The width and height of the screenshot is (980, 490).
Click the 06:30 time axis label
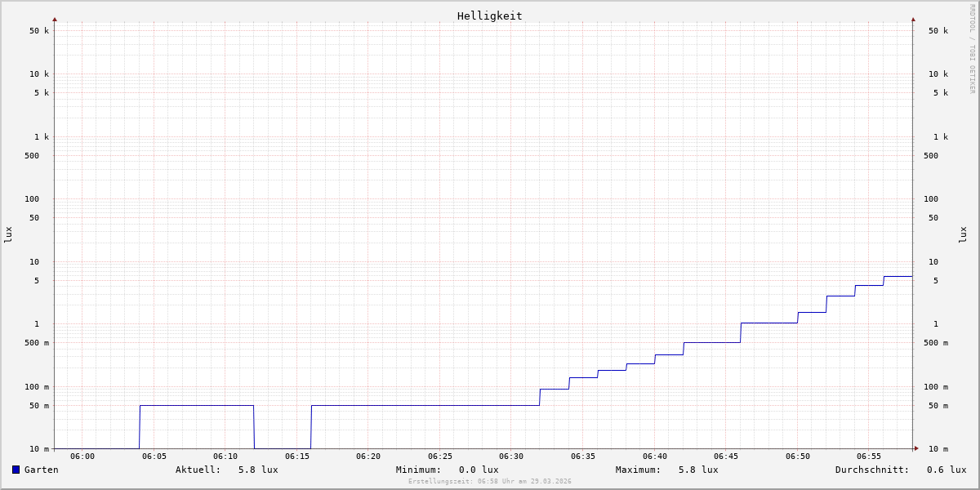[x=511, y=457]
